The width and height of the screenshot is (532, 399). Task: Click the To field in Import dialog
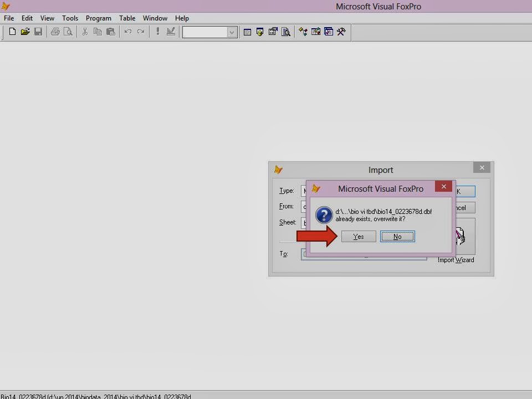pos(364,254)
